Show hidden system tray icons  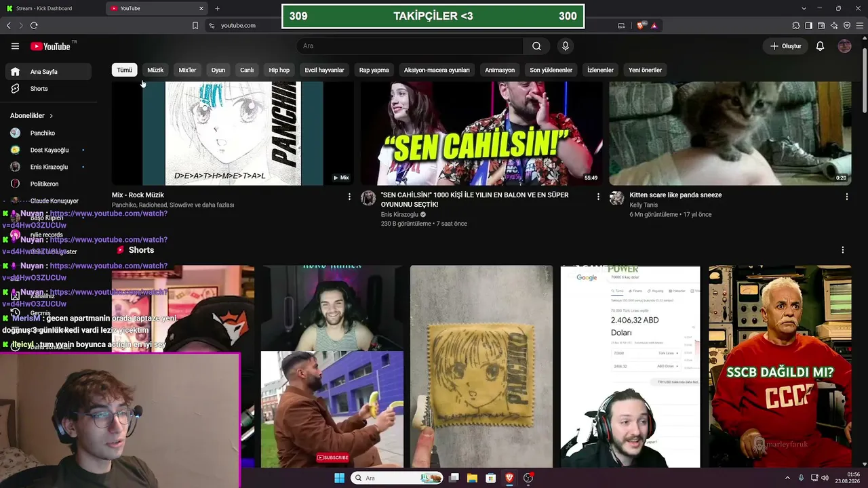[787, 478]
